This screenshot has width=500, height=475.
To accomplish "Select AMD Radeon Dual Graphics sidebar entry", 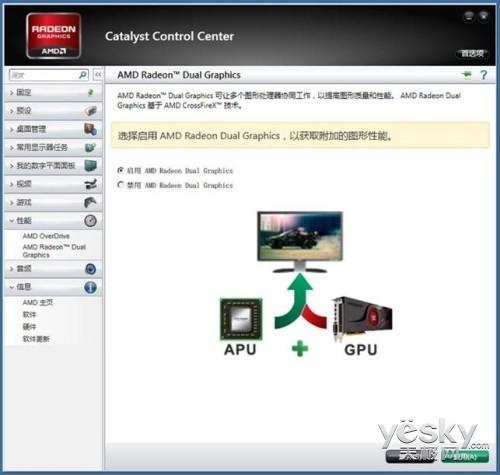I will pos(54,251).
